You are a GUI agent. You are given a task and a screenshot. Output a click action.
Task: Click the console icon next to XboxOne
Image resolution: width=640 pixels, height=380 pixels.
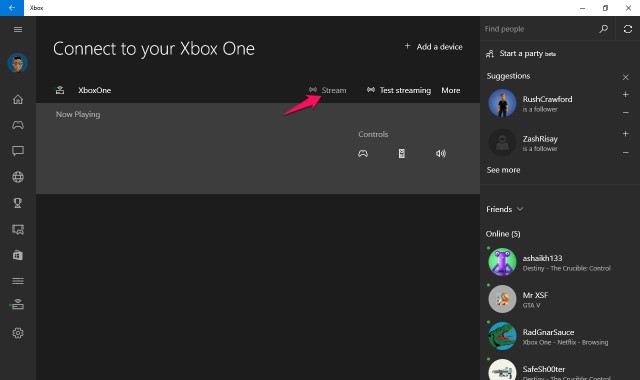click(60, 90)
